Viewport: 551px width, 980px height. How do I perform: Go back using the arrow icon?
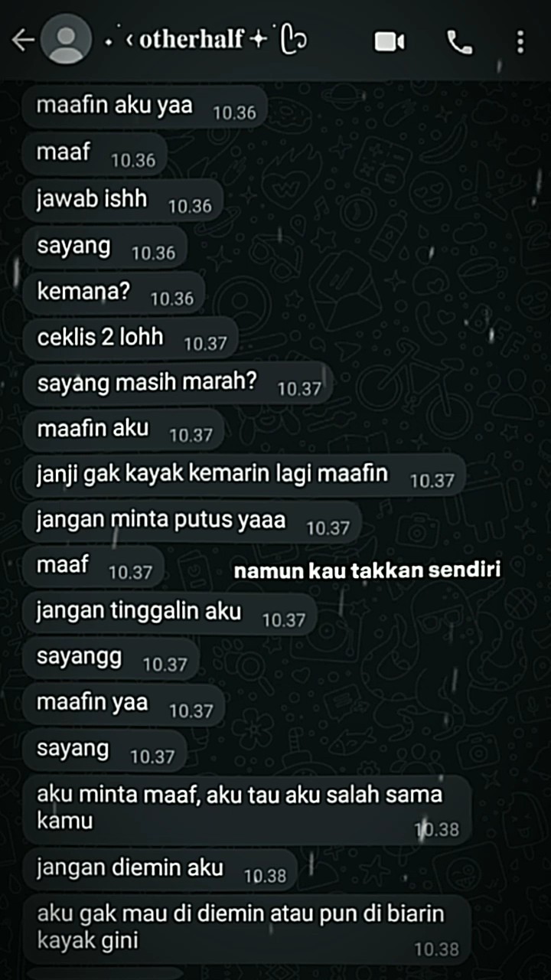click(x=23, y=41)
